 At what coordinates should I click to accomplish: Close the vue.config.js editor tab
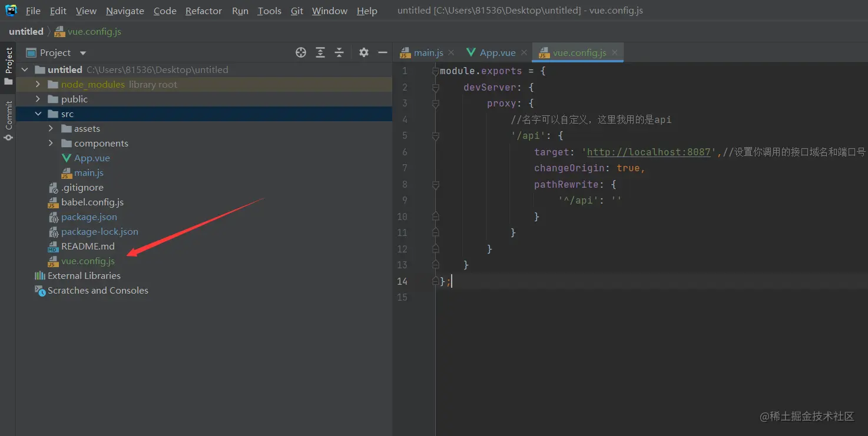click(x=615, y=52)
